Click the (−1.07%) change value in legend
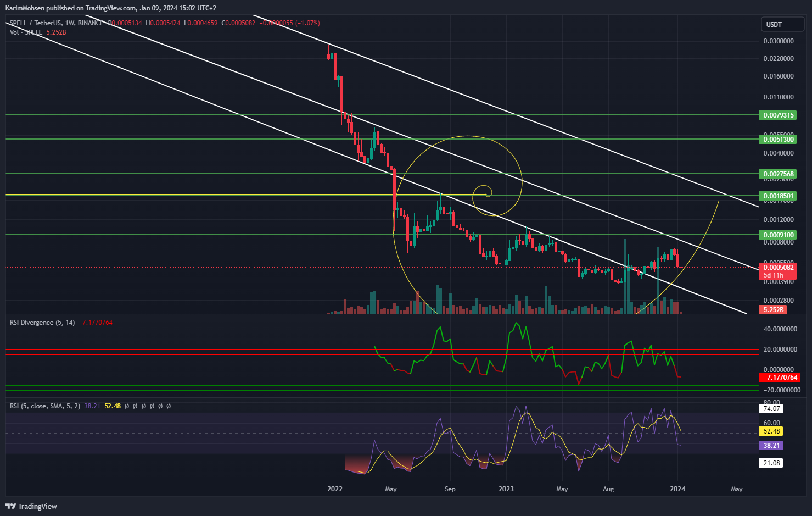 coord(307,23)
